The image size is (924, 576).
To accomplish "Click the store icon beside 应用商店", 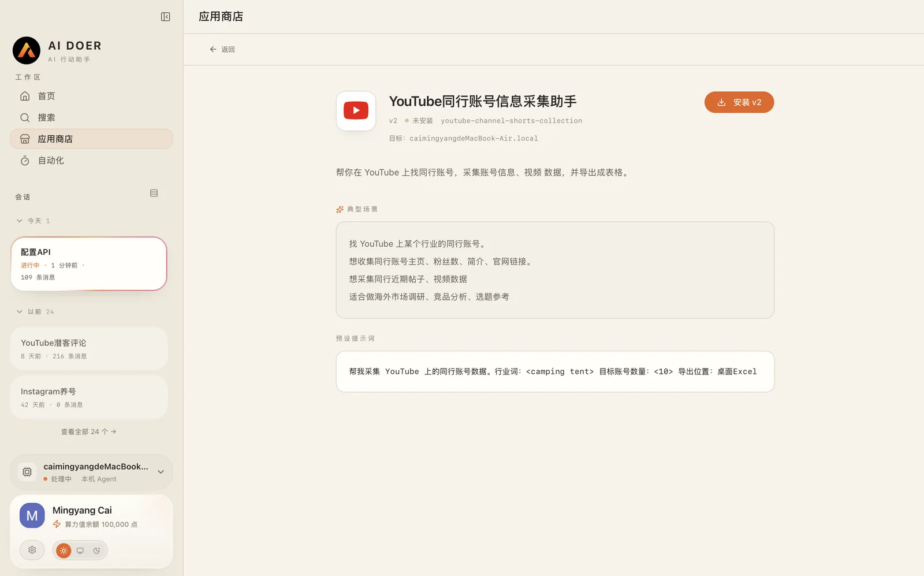I will pyautogui.click(x=25, y=139).
